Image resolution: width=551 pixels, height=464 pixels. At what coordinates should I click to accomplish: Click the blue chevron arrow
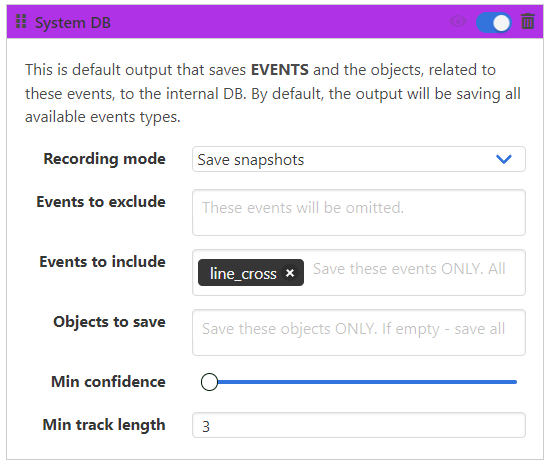504,159
